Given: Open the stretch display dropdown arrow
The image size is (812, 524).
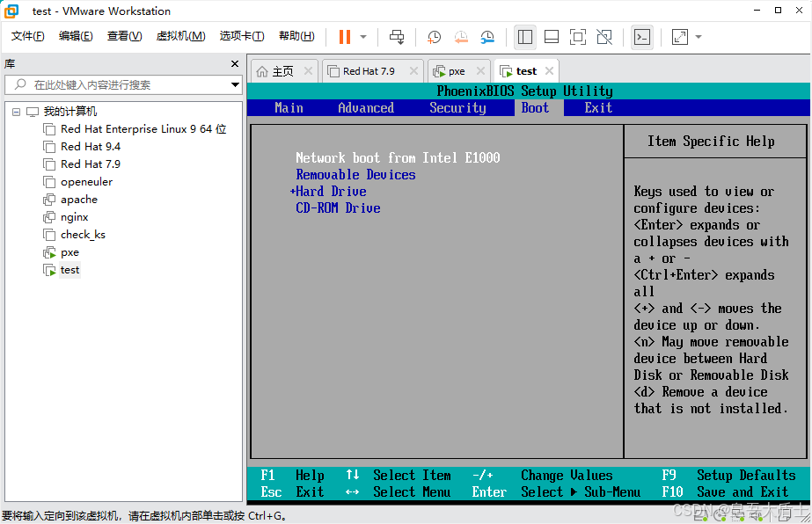Looking at the screenshot, I should coord(698,37).
